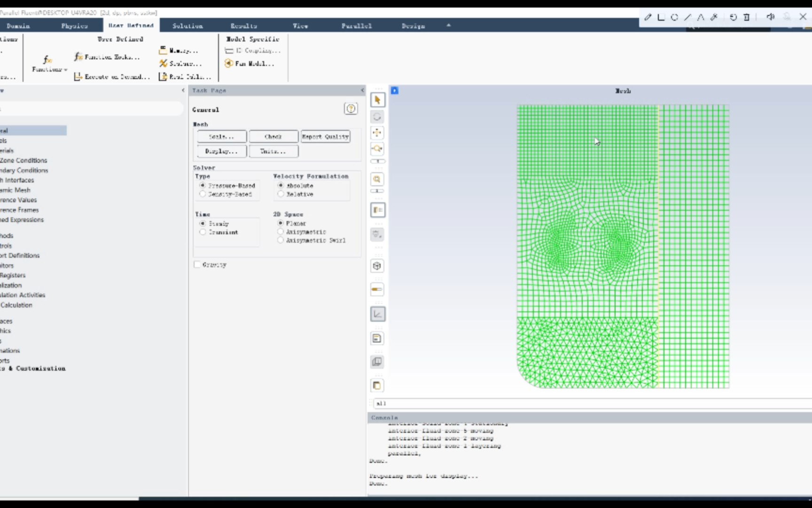Open the Parallel ribbon tab

point(356,26)
